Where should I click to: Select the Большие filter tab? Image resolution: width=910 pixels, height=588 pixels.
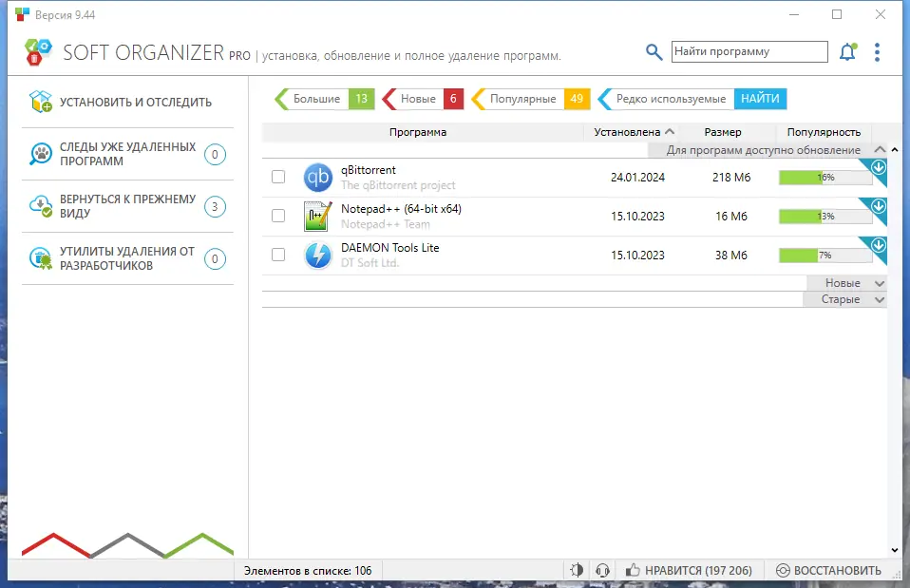(325, 99)
